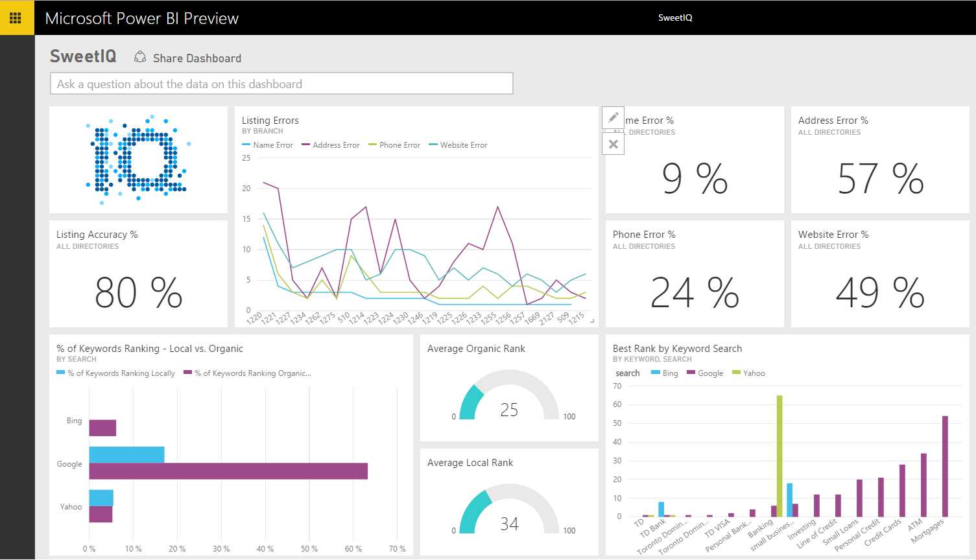Click the Bing organic ranking bar
This screenshot has height=560, width=976.
(x=102, y=428)
